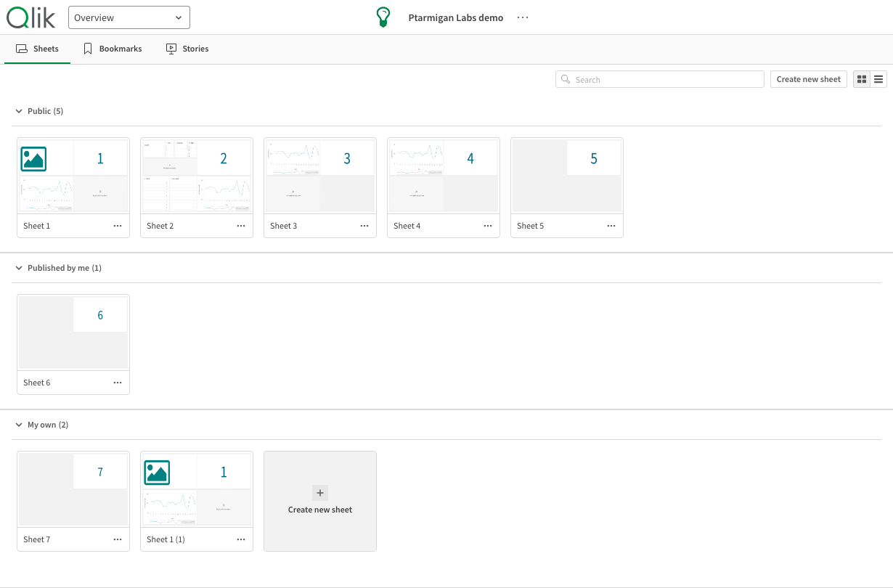This screenshot has height=588, width=893.
Task: Switch to the Stories tab
Action: (x=187, y=49)
